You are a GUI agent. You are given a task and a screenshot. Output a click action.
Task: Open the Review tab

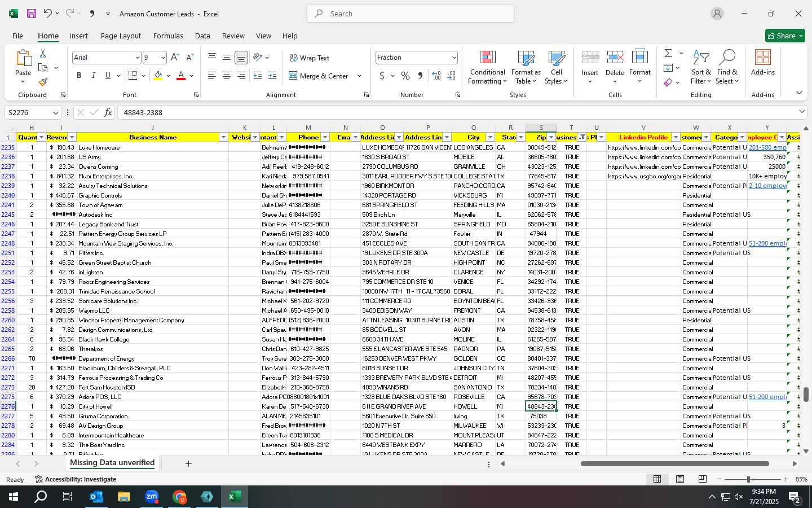coord(233,36)
